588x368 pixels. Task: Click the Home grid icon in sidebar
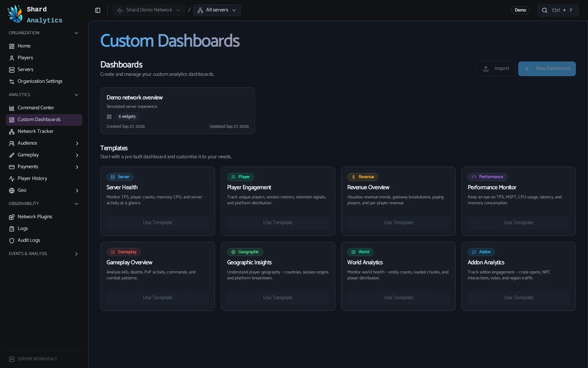tap(12, 46)
